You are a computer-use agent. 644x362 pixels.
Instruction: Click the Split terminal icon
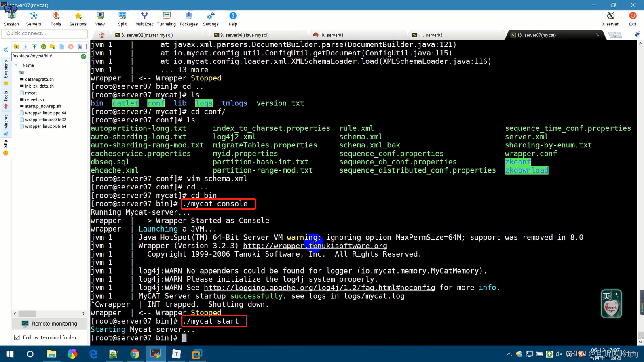pyautogui.click(x=122, y=19)
